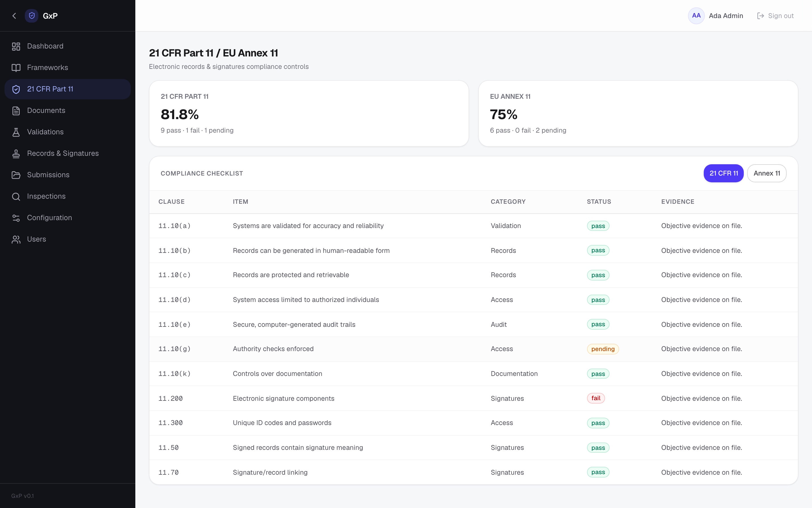The image size is (812, 508).
Task: Click the Category column header
Action: [508, 202]
